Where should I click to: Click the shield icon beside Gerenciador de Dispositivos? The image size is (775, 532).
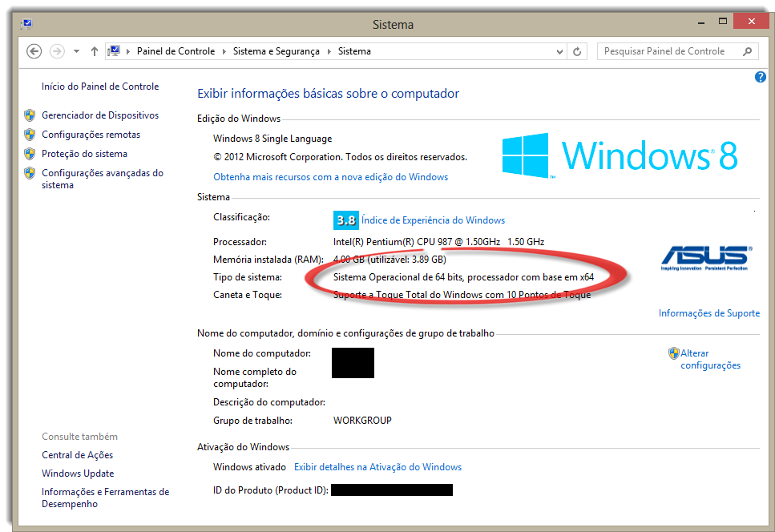point(30,115)
